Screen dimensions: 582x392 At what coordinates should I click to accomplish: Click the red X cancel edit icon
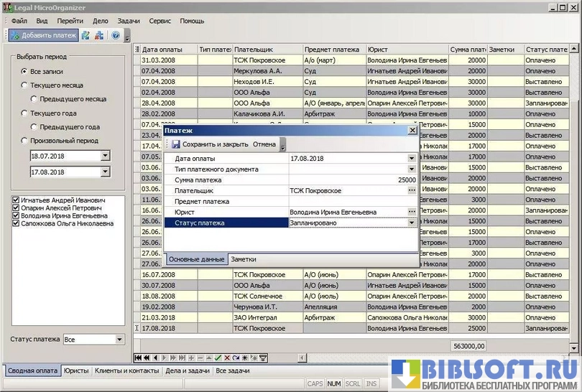pyautogui.click(x=227, y=358)
